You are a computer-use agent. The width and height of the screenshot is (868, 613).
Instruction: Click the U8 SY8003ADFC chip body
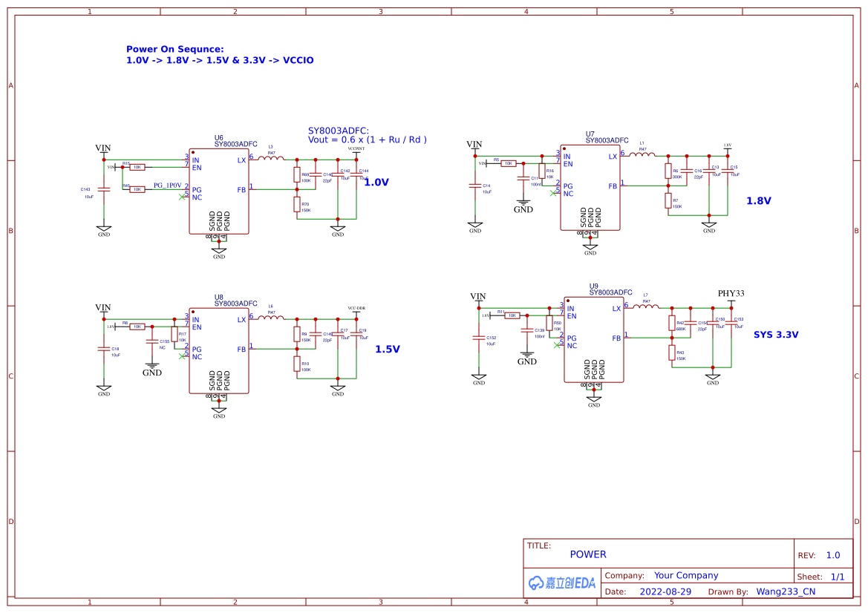[218, 351]
